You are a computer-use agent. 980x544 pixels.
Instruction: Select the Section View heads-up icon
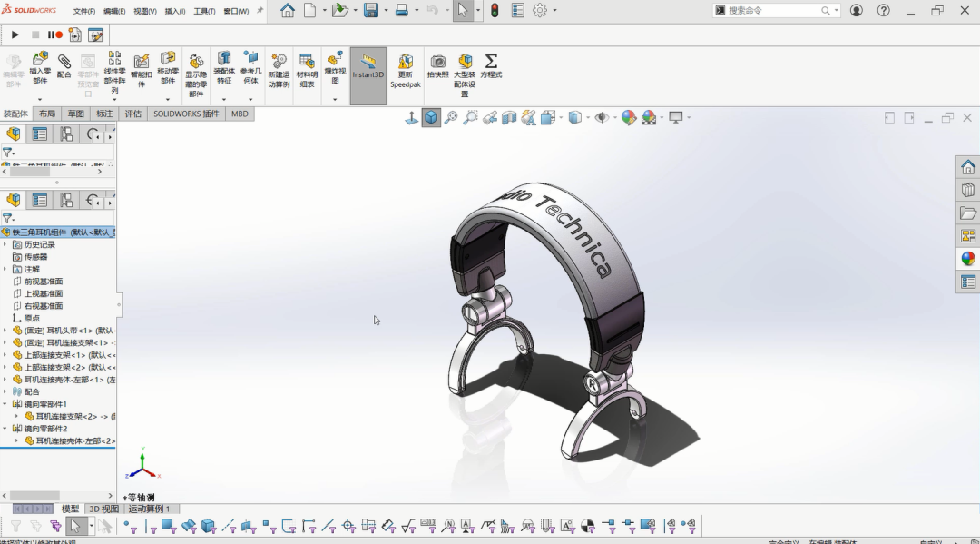tap(507, 118)
